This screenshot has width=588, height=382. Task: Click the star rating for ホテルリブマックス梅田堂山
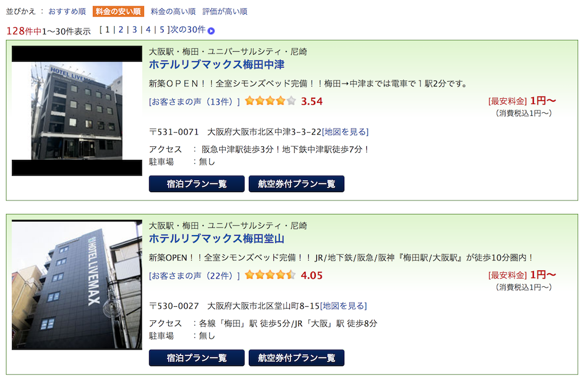pos(270,275)
